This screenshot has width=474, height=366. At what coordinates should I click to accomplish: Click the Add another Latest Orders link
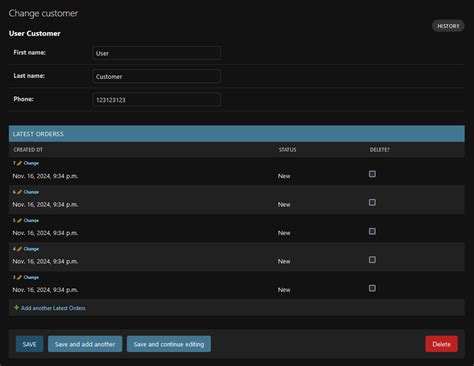(x=53, y=308)
